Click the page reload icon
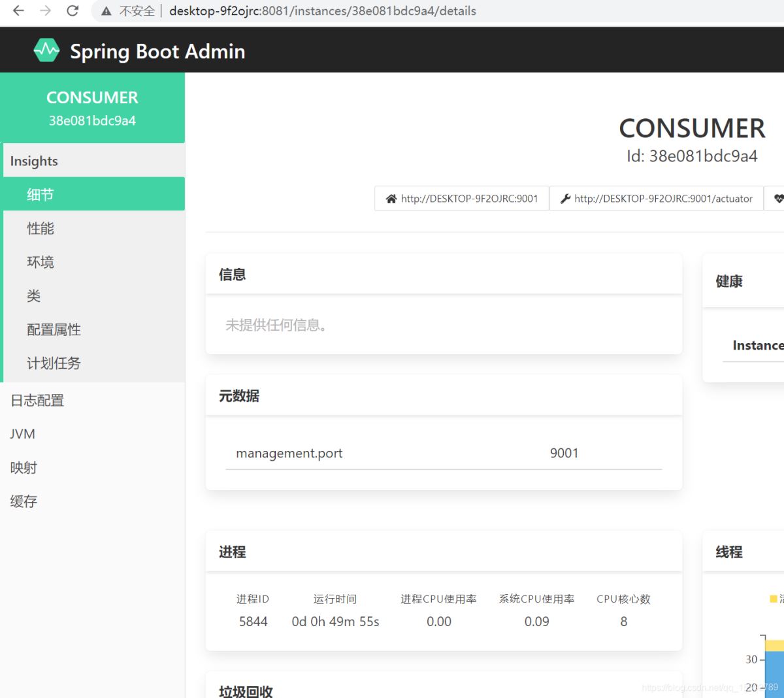The height and width of the screenshot is (698, 784). click(x=72, y=10)
